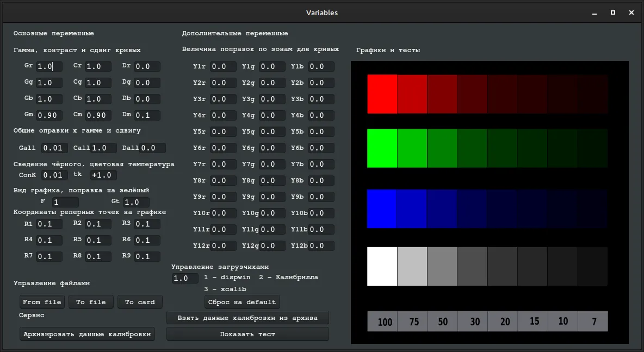Minimize the Variables window
Image resolution: width=644 pixels, height=352 pixels.
[595, 12]
